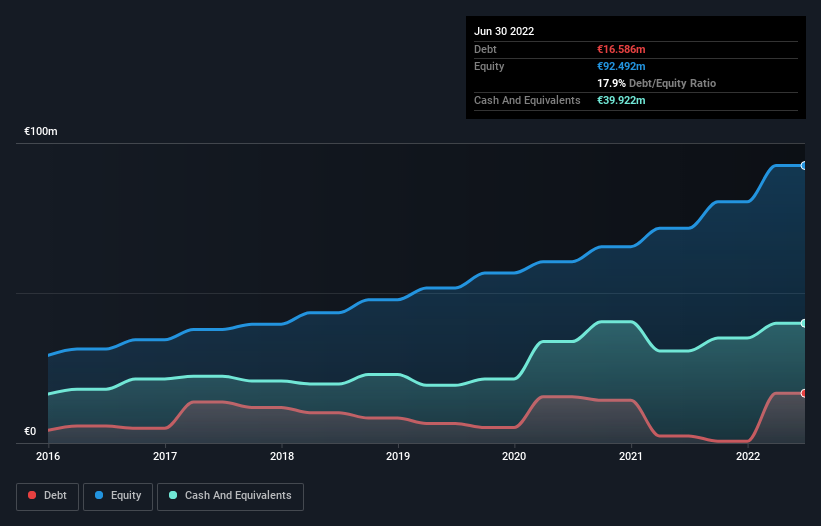The width and height of the screenshot is (821, 526).
Task: Select the Equity endpoint marker at Jun 2022
Action: point(804,165)
